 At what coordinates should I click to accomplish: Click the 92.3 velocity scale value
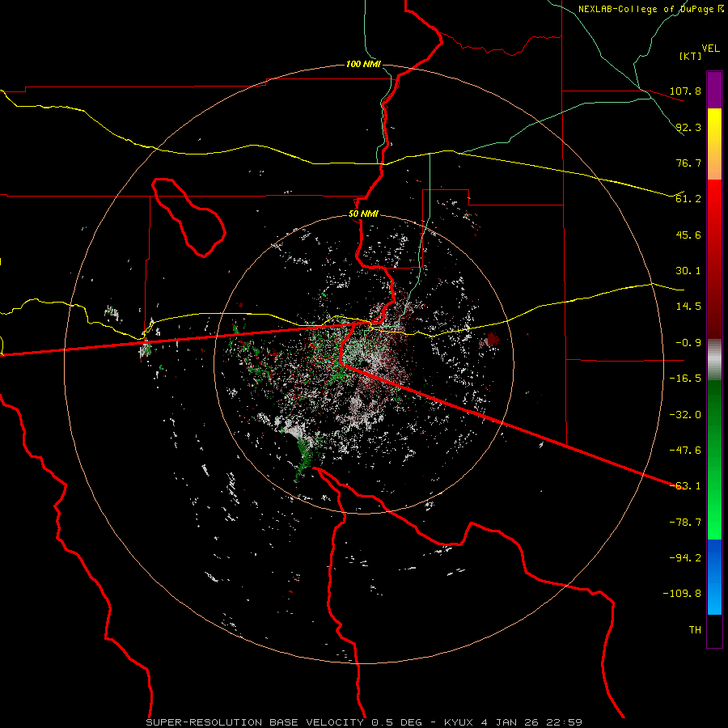pyautogui.click(x=688, y=127)
